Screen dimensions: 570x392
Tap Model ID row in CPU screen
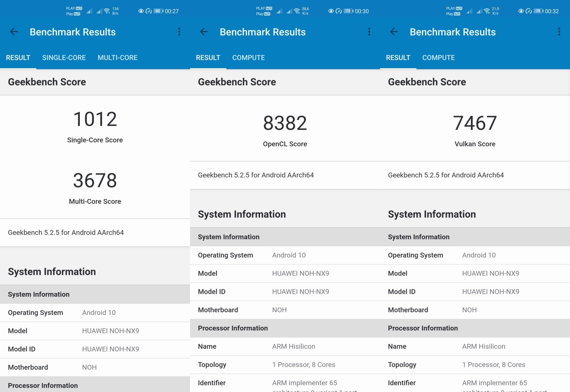pyautogui.click(x=95, y=349)
